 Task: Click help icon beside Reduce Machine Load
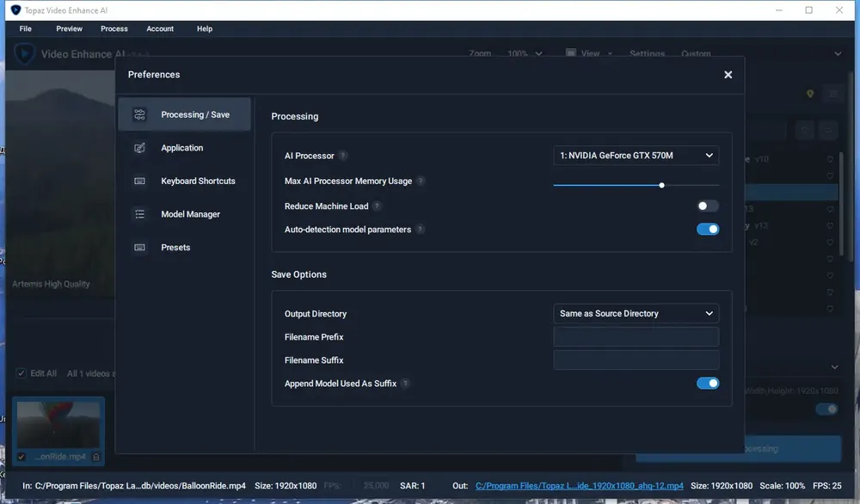[377, 206]
